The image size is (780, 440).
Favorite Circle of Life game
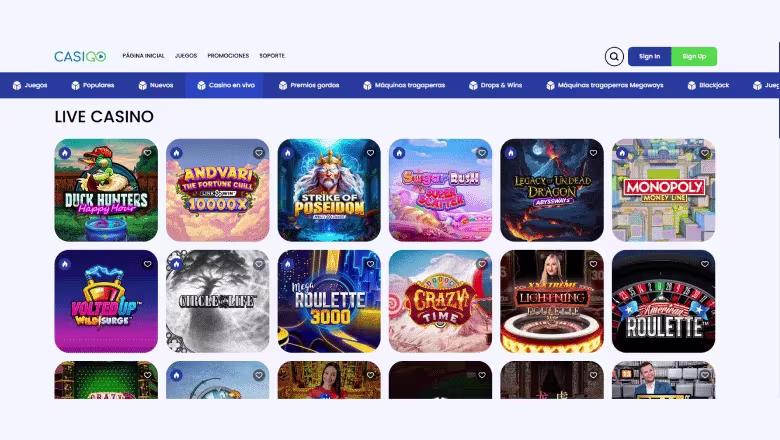pyautogui.click(x=259, y=264)
